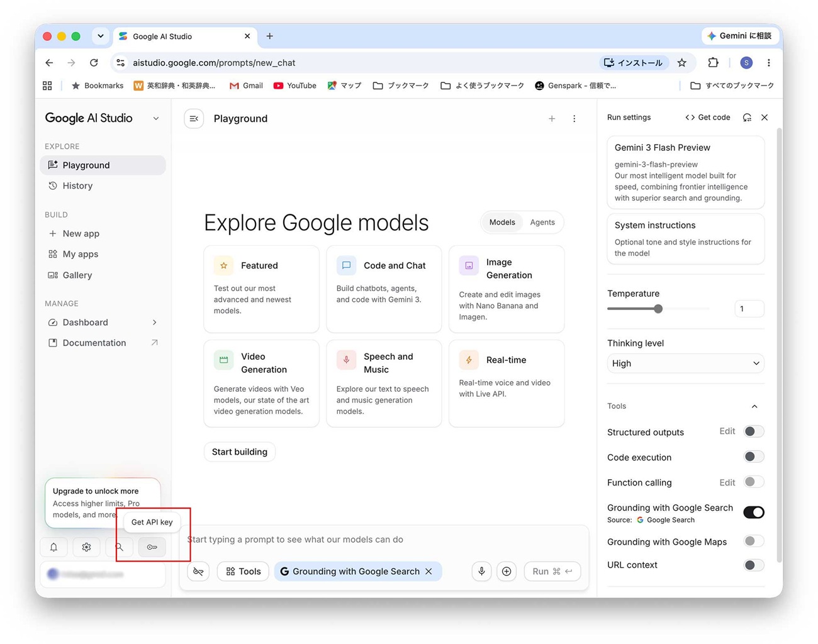818x644 pixels.
Task: Enable Grounding with Google Maps switch
Action: tap(754, 541)
